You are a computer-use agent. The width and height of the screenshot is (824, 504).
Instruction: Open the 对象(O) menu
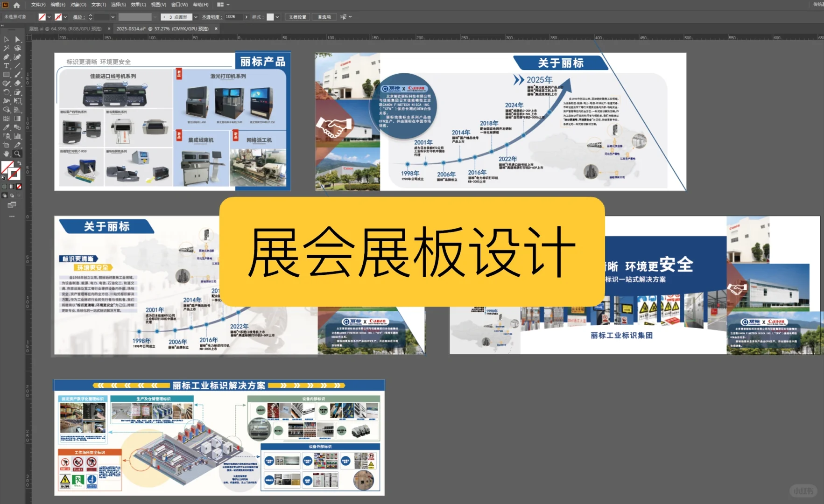pos(78,5)
